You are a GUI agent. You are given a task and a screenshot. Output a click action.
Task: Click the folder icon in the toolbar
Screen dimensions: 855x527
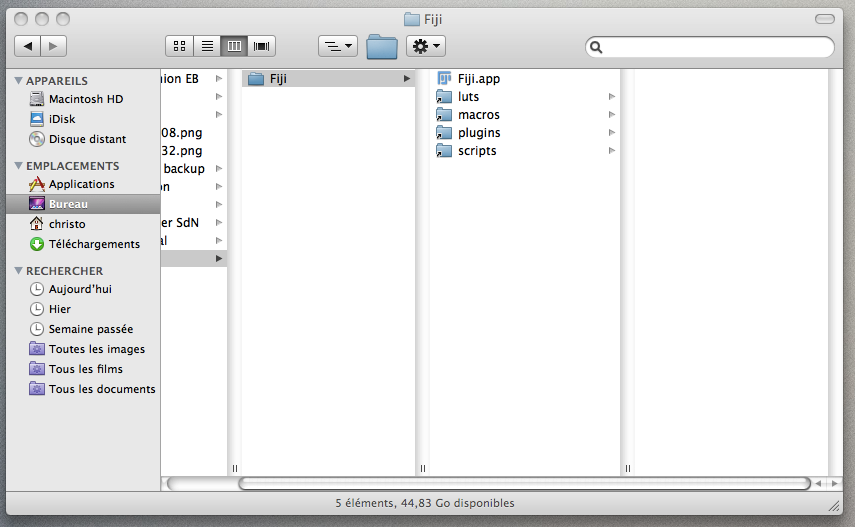[x=382, y=46]
